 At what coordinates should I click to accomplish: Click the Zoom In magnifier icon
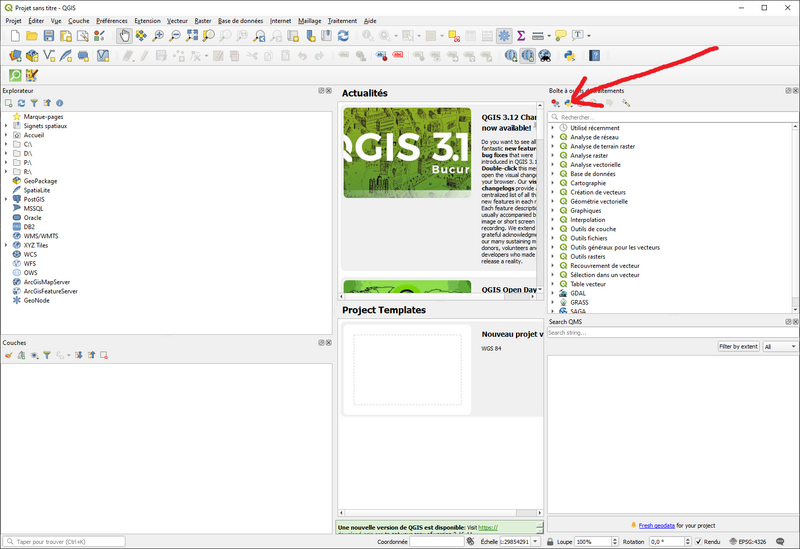(x=158, y=36)
